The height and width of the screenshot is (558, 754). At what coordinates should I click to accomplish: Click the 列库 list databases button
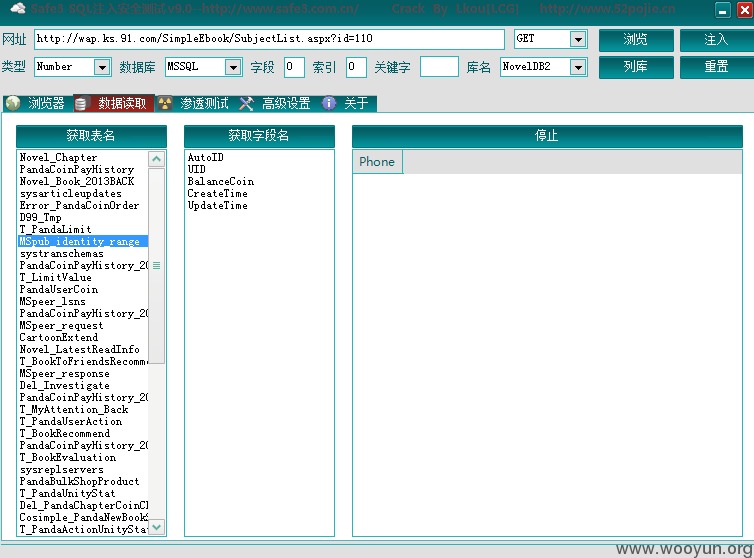coord(636,66)
